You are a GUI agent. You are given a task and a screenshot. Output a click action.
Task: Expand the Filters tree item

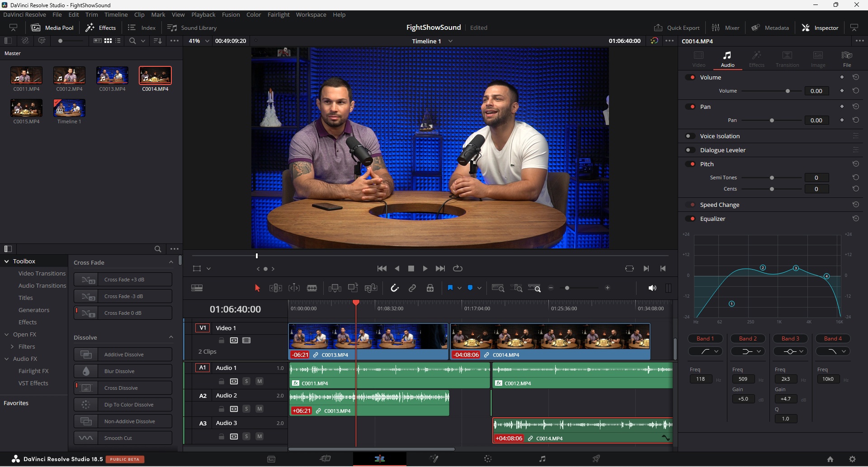pos(12,346)
